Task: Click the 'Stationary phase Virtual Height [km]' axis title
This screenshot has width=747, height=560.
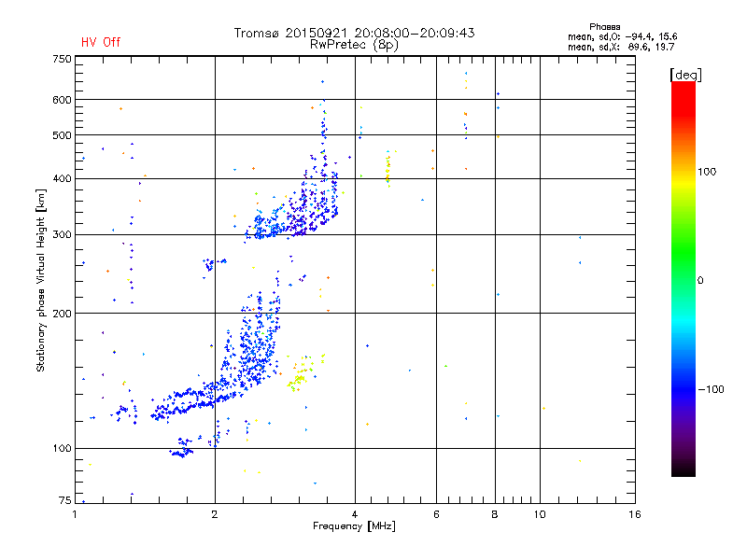Action: 41,280
